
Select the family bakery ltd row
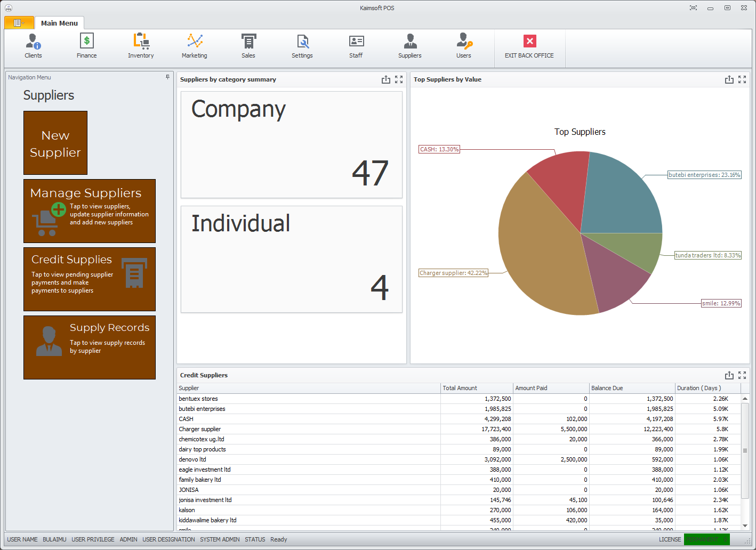[x=459, y=480]
